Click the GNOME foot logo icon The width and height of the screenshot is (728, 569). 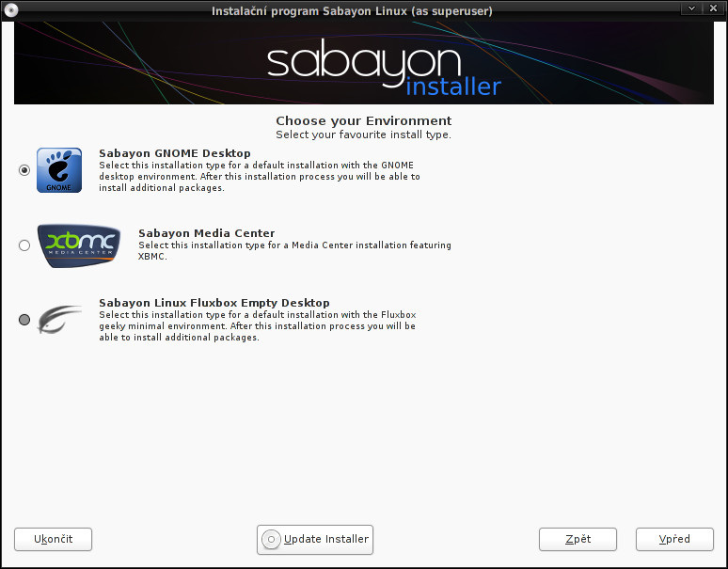(x=59, y=170)
